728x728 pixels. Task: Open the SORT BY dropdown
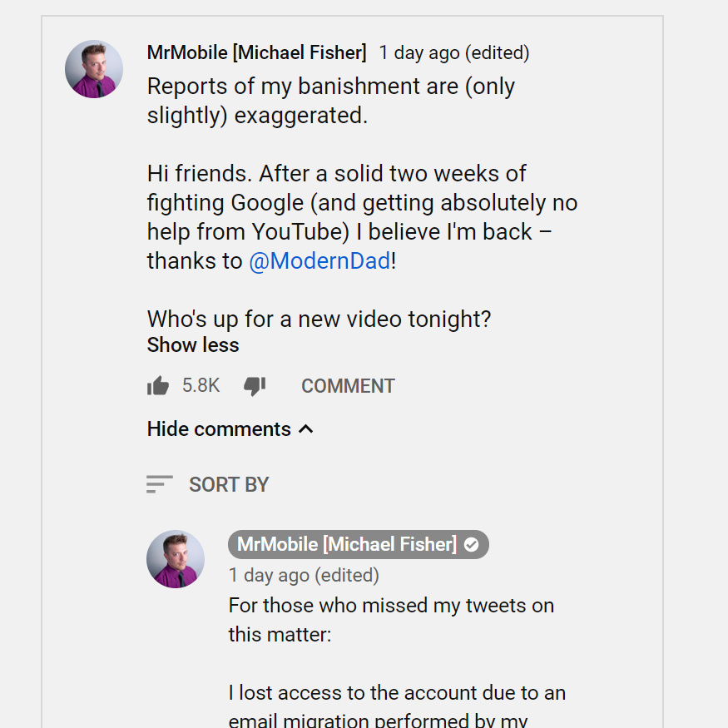coord(207,484)
